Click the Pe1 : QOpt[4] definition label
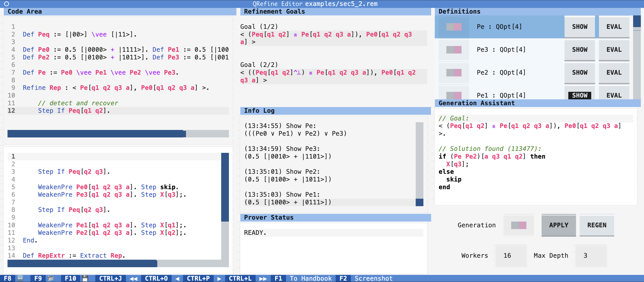The image size is (644, 282). (501, 95)
